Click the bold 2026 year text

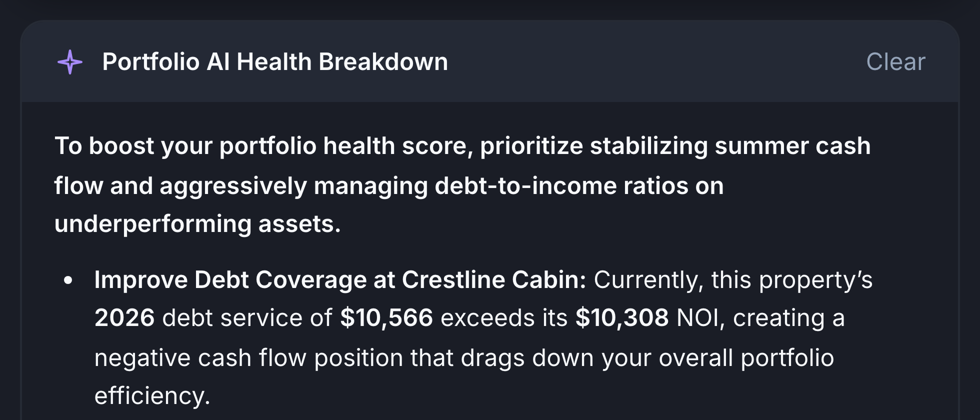tap(124, 318)
